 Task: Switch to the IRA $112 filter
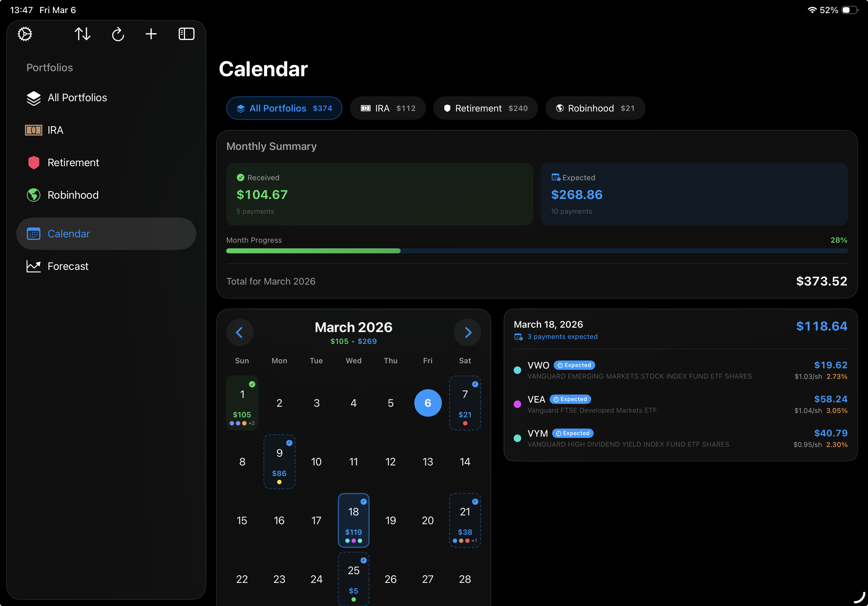point(388,108)
